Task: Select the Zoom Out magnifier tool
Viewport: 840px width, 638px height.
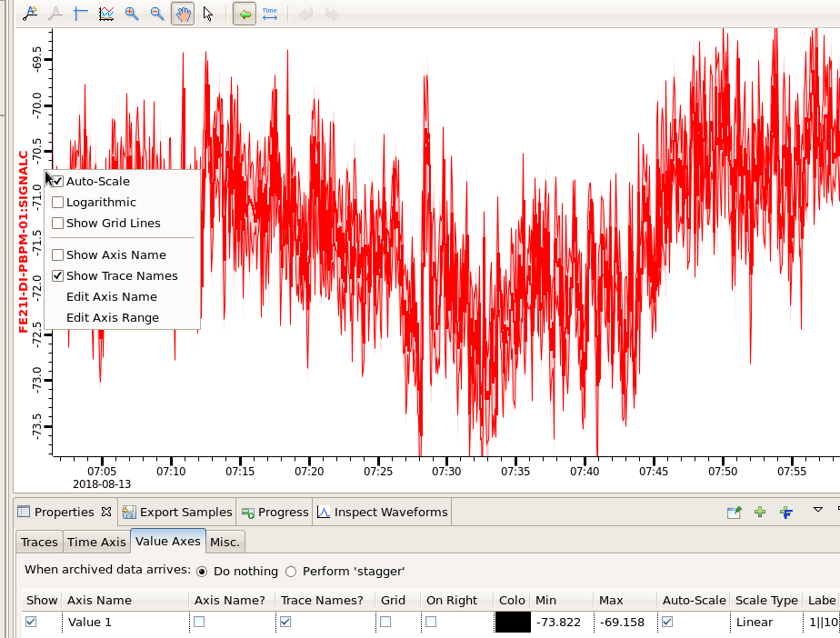Action: pyautogui.click(x=156, y=14)
